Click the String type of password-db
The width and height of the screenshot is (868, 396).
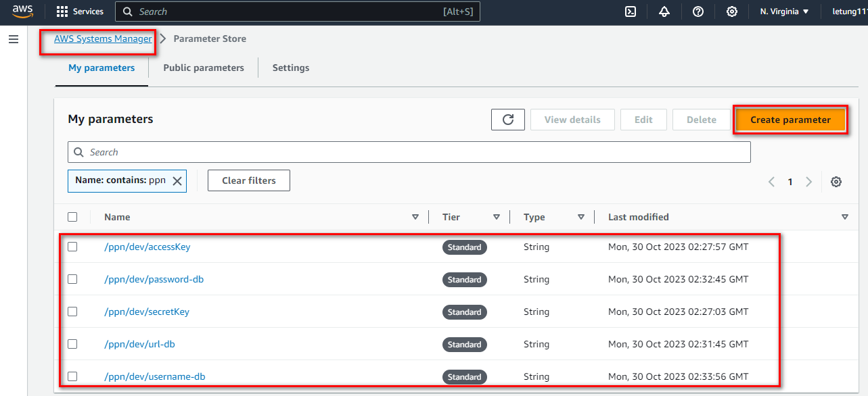click(536, 279)
